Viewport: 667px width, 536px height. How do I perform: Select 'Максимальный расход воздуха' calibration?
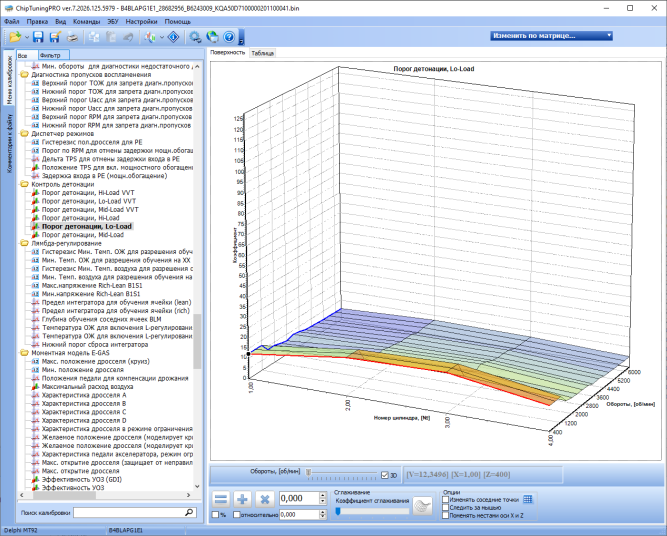[87, 387]
